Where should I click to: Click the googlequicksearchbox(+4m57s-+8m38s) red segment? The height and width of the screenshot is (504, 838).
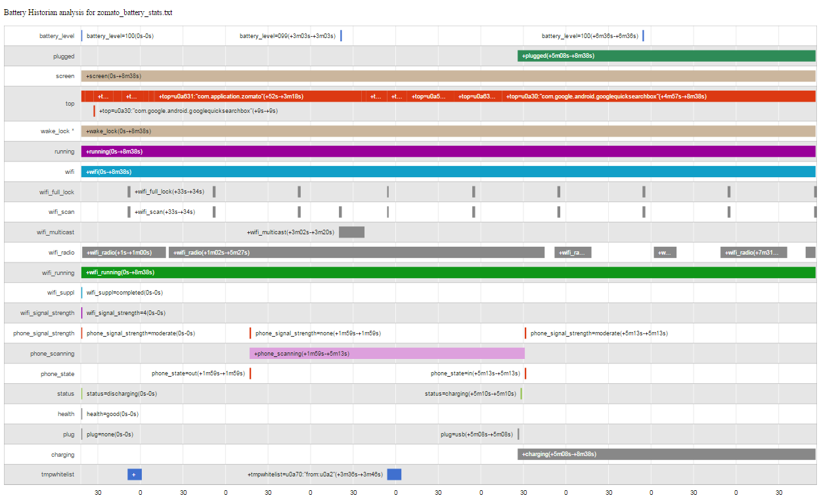pyautogui.click(x=659, y=96)
